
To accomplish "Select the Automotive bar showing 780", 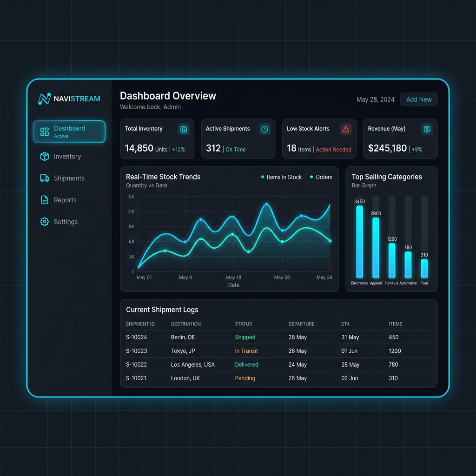I will 408,264.
